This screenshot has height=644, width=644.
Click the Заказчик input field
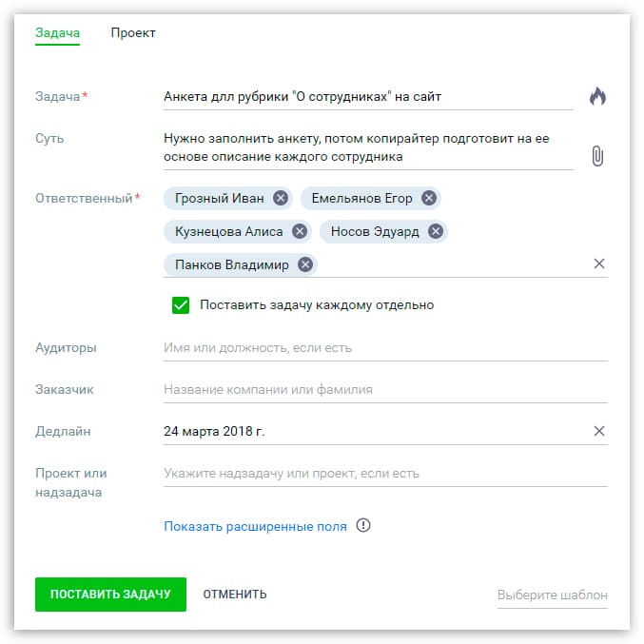pos(385,390)
